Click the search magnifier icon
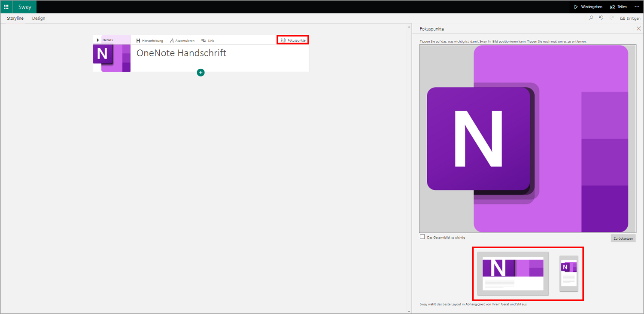Image resolution: width=644 pixels, height=314 pixels. pyautogui.click(x=591, y=18)
